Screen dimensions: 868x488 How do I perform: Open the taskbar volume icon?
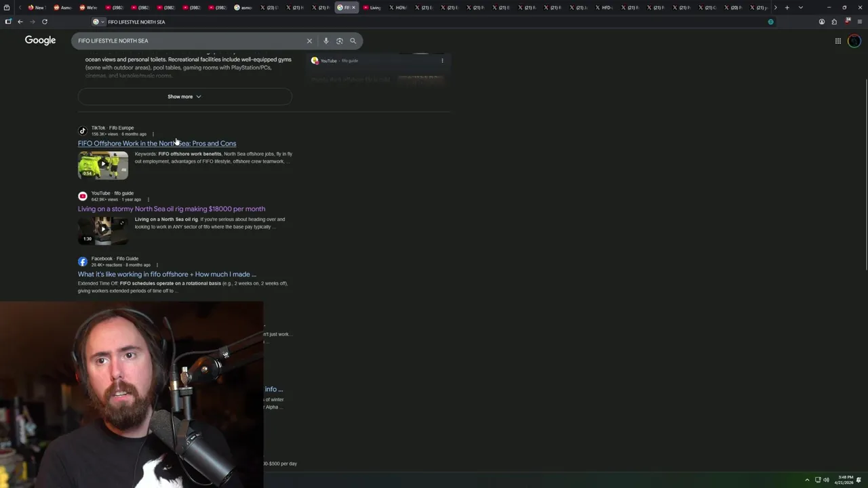(826, 480)
